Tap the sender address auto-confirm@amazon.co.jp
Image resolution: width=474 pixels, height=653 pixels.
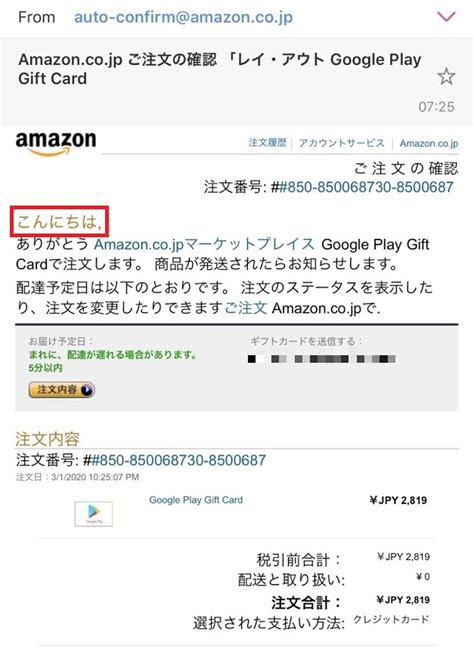pos(183,17)
